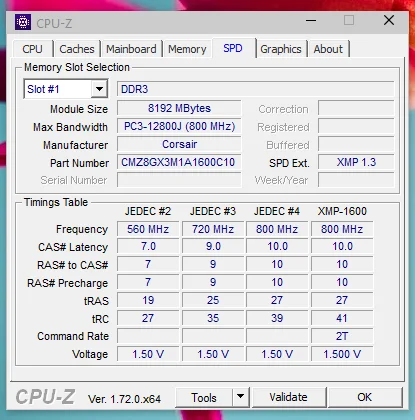Click the Ver. 1.72.0.x64 version text

[x=124, y=399]
